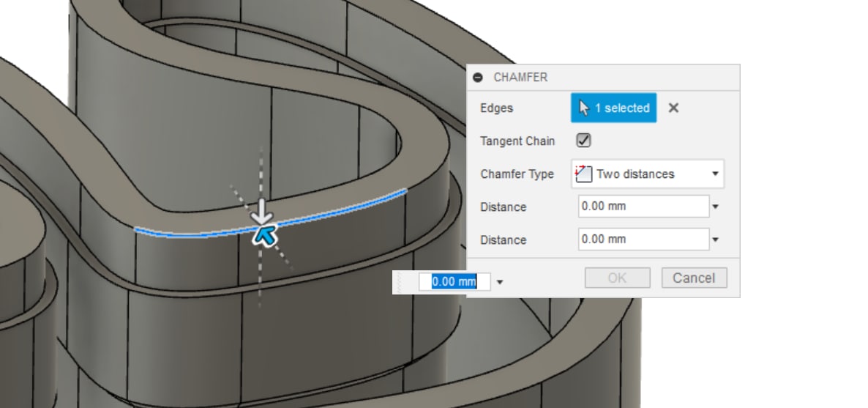Open the floating value box dropdown arrow

coord(500,282)
